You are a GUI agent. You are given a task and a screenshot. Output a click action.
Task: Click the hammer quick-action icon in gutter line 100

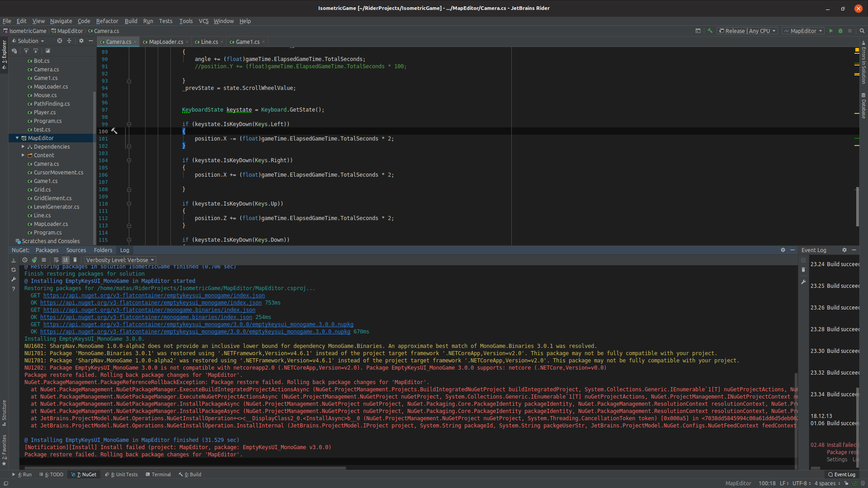coord(114,131)
